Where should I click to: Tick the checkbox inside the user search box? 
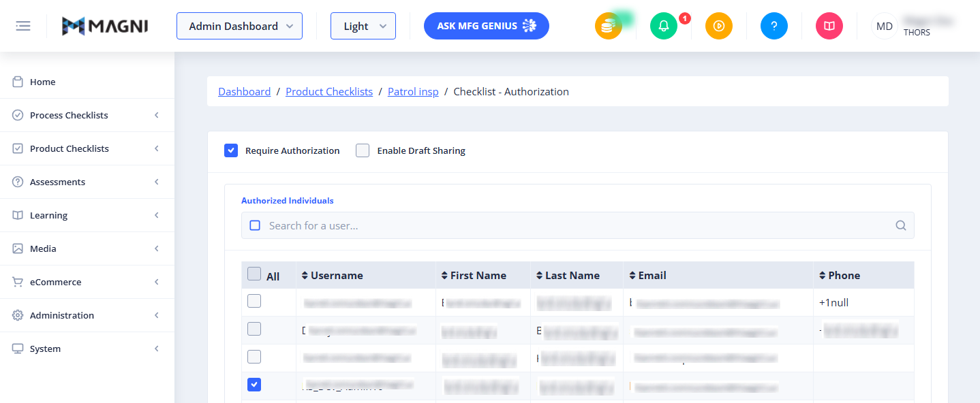point(255,225)
